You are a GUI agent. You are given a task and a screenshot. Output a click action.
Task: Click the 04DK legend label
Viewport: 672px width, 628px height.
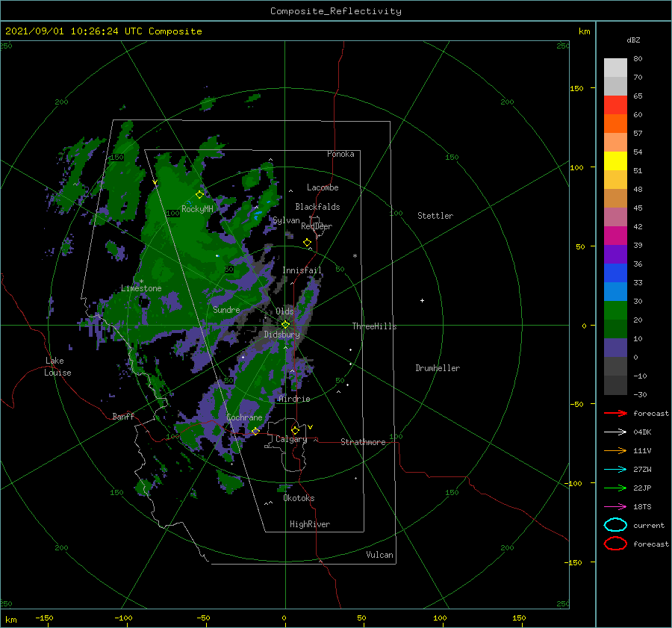point(642,432)
